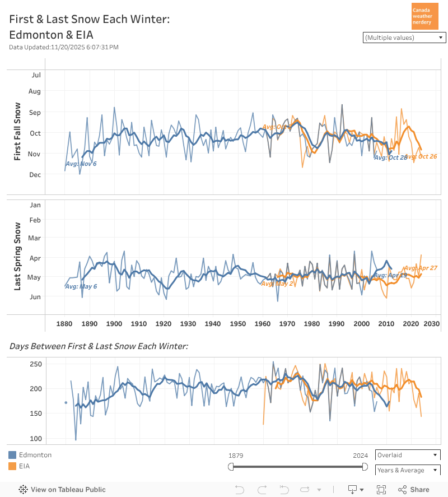
Task: Click View on Tableau Public link
Action: 68,489
